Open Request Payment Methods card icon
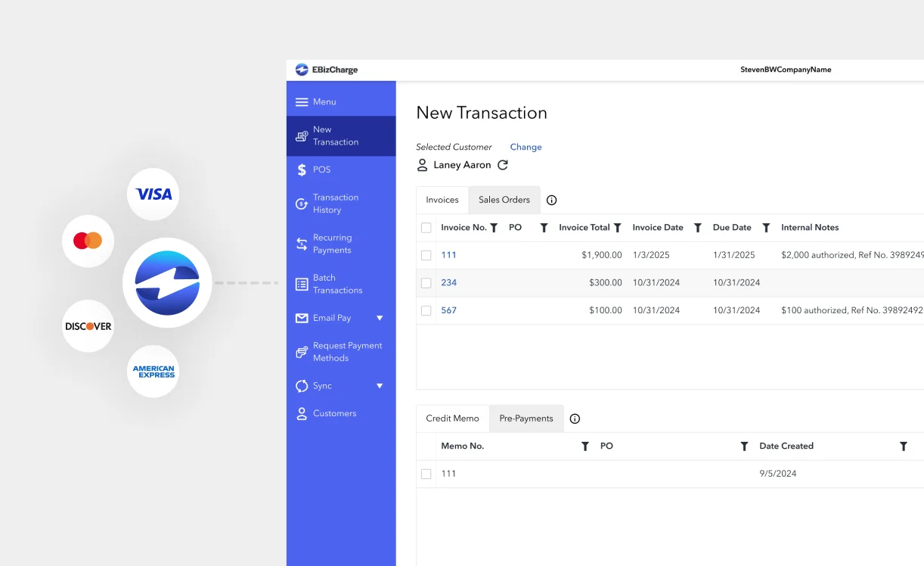 click(302, 352)
